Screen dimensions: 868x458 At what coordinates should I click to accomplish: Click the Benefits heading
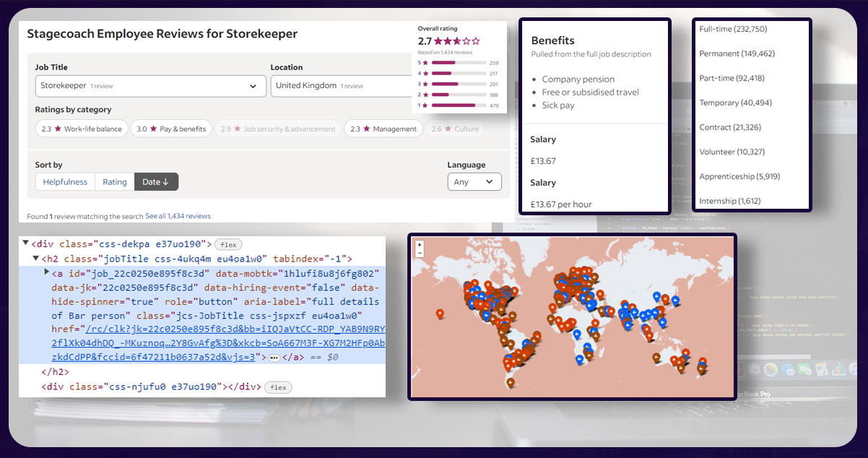click(x=553, y=40)
